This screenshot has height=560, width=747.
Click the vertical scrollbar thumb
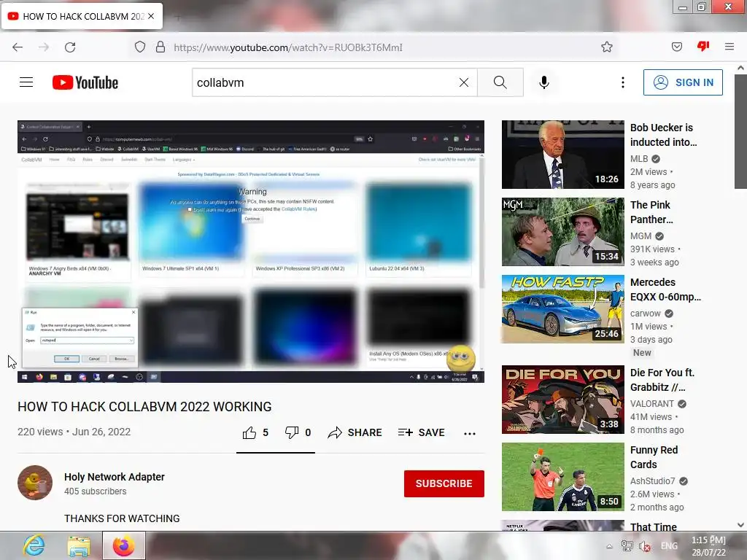point(741,131)
